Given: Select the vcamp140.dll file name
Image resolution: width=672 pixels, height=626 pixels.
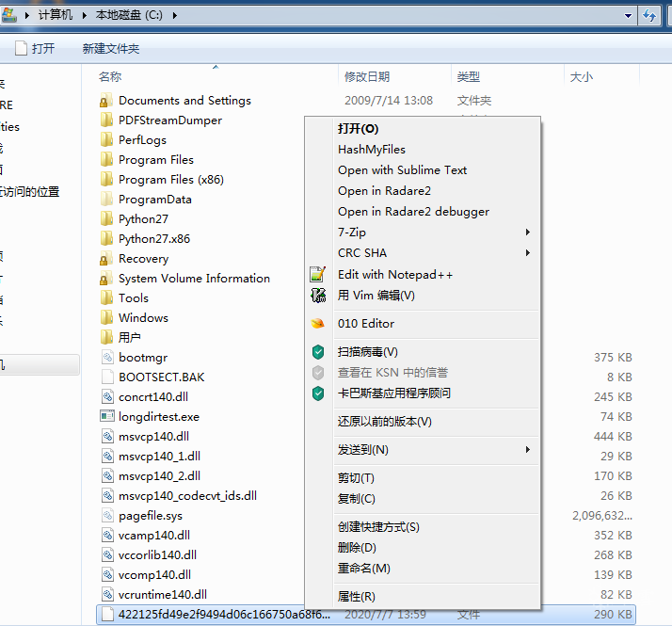Looking at the screenshot, I should tap(154, 535).
